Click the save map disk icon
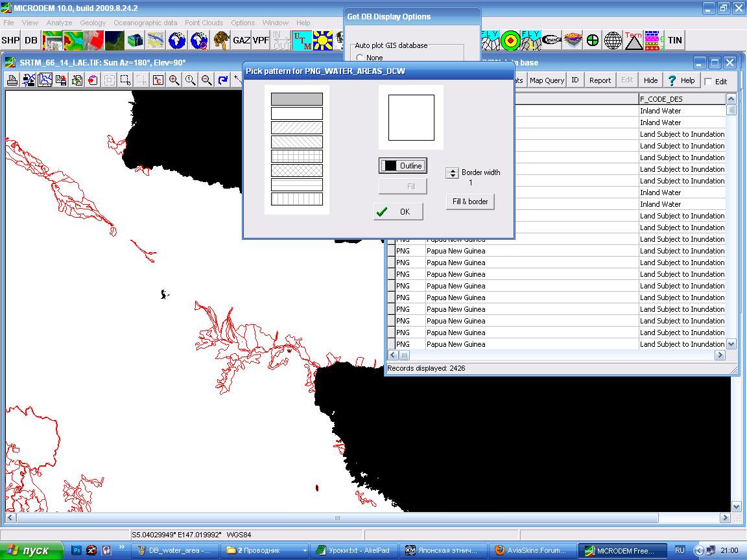This screenshot has width=747, height=560. coord(61,80)
